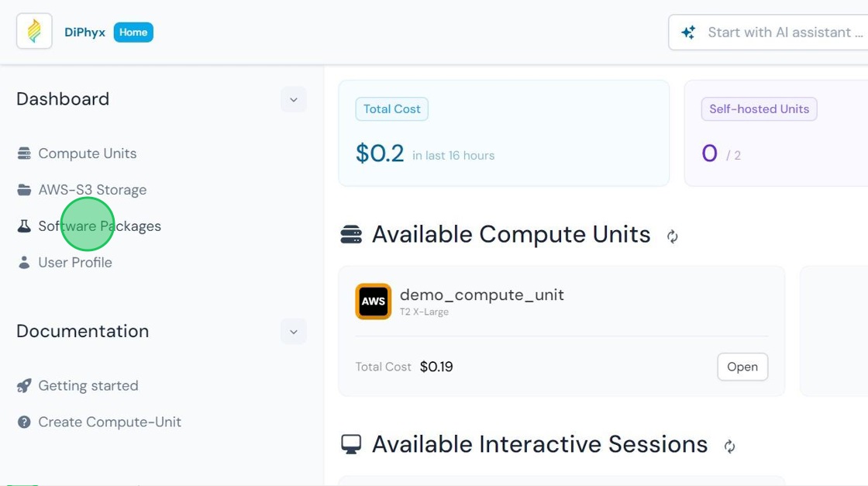Collapse the Dashboard sidebar section
This screenshot has width=868, height=486.
point(294,100)
